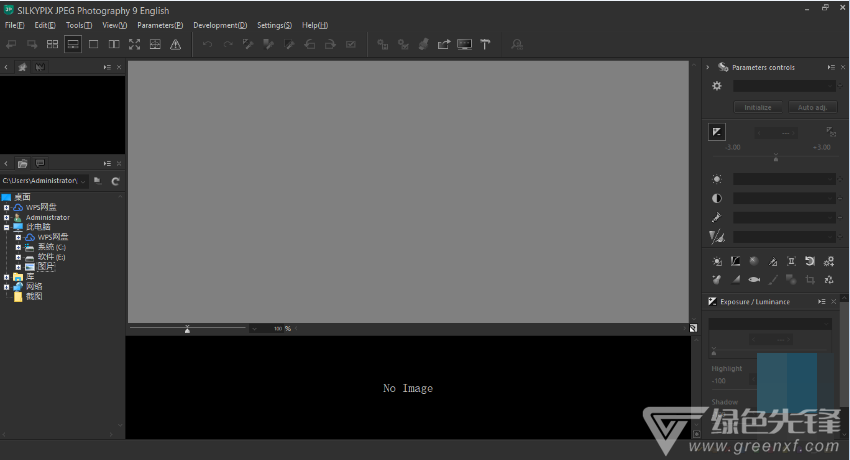Open the Development menu
Screen dimensions: 850x460
220,25
